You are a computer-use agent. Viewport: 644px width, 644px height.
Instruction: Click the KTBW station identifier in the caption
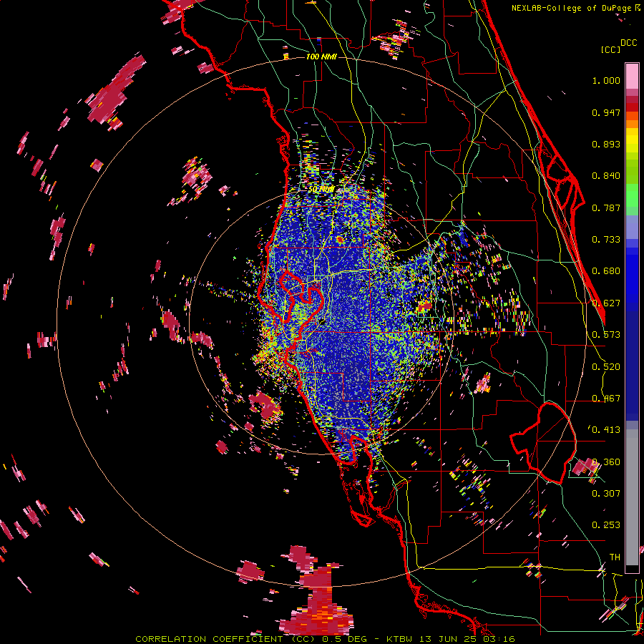click(x=401, y=639)
